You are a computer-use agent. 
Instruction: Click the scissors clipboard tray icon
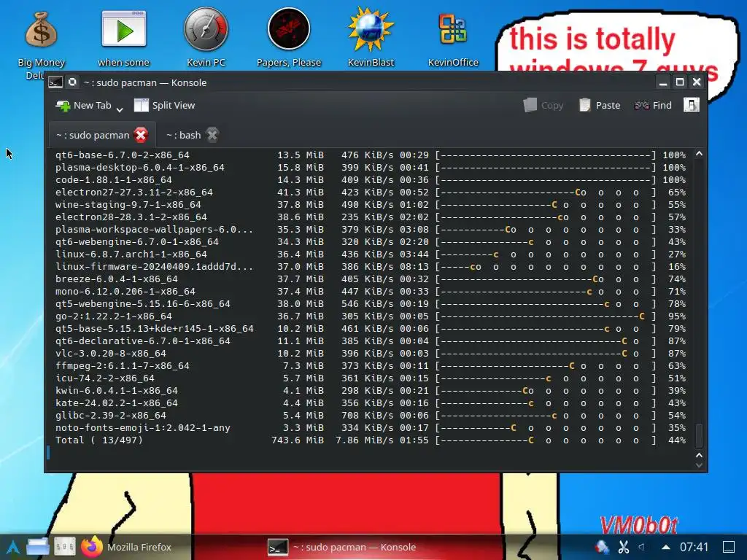click(623, 547)
